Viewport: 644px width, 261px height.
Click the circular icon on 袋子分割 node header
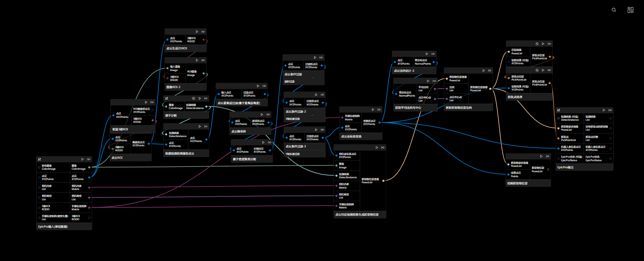[x=193, y=98]
